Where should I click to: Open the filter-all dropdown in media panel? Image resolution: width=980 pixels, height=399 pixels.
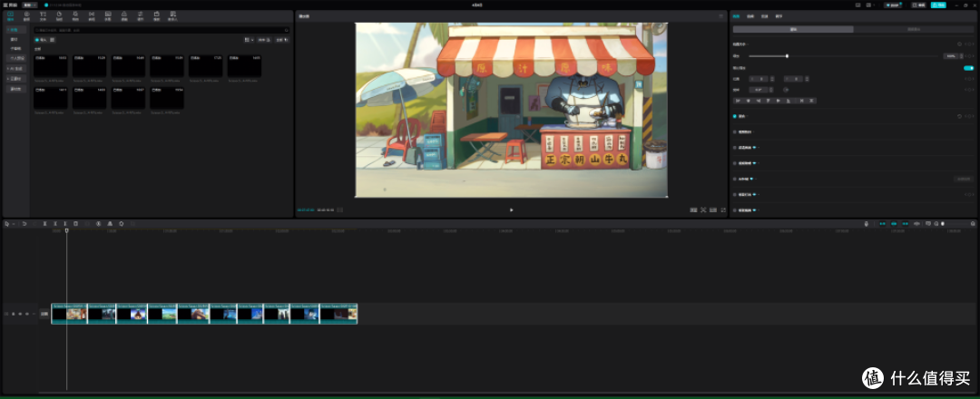click(x=282, y=39)
